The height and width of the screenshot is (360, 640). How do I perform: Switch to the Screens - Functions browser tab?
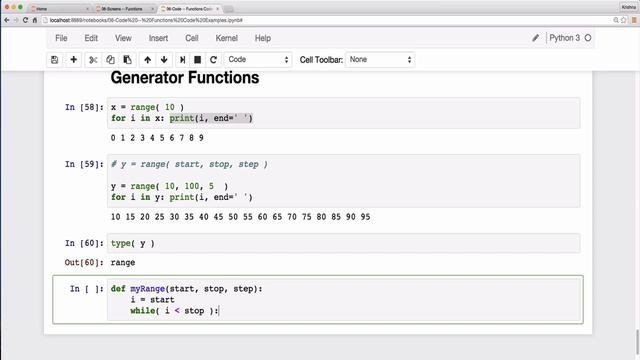124,9
